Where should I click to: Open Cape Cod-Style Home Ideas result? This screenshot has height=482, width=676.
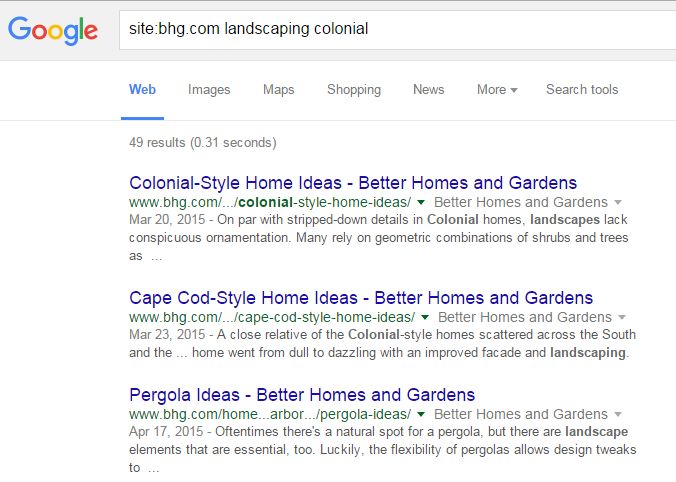point(361,298)
